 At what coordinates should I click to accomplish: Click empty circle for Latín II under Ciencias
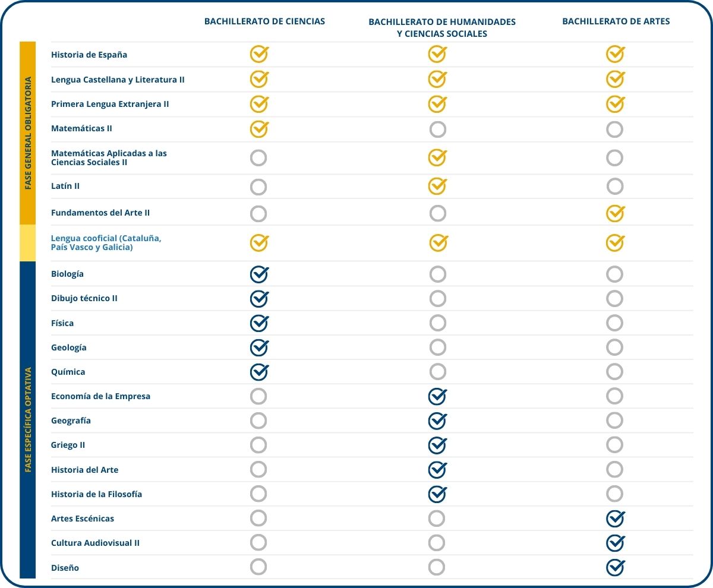(258, 187)
